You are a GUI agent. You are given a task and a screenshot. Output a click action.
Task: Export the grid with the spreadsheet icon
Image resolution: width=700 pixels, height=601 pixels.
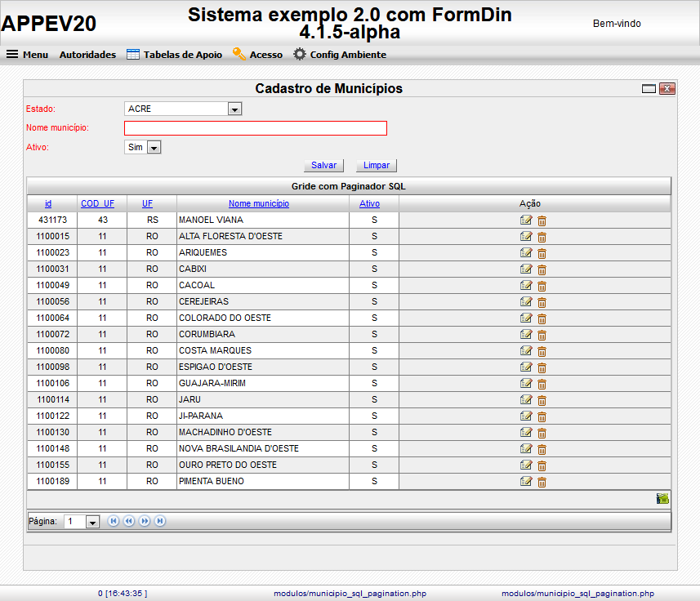click(x=662, y=497)
